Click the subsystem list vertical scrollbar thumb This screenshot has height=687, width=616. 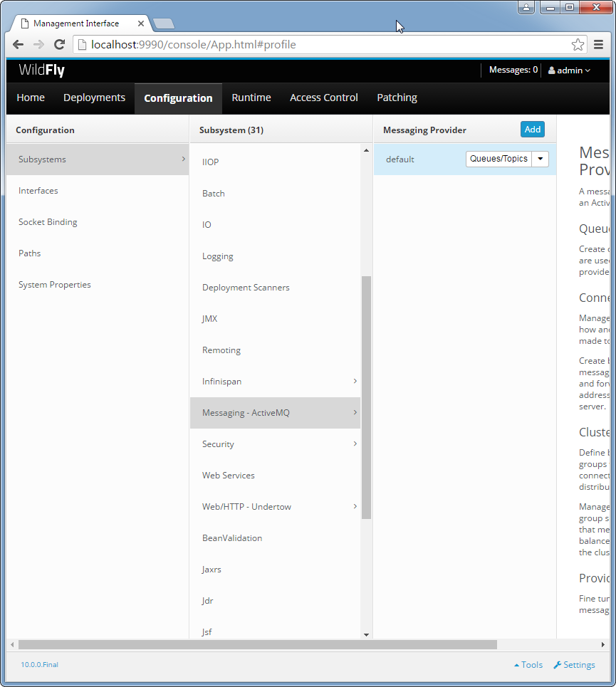366,397
